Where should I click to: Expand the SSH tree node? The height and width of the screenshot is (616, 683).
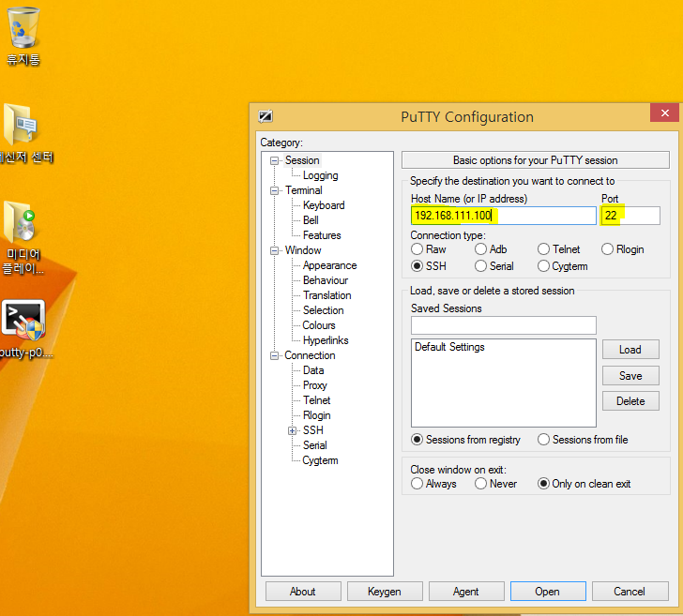click(293, 430)
